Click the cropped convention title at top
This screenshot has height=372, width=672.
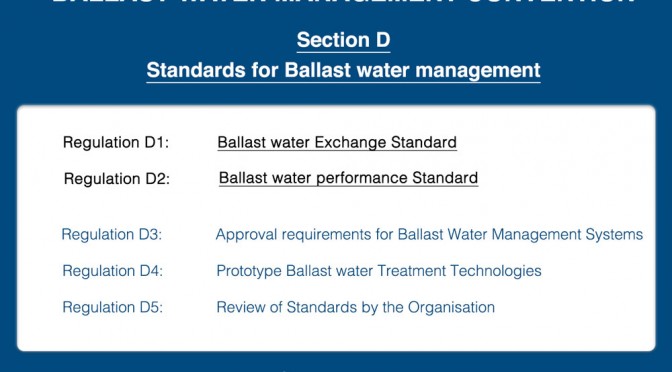[343, 2]
